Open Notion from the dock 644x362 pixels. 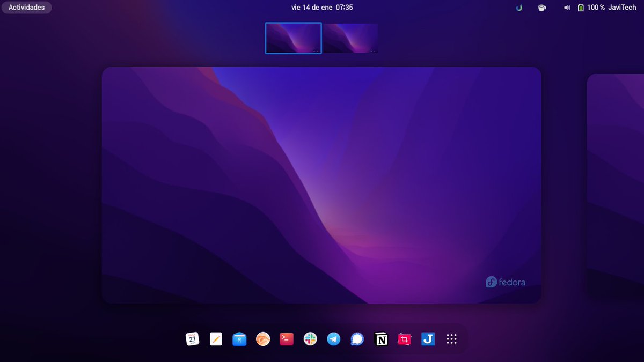(381, 339)
